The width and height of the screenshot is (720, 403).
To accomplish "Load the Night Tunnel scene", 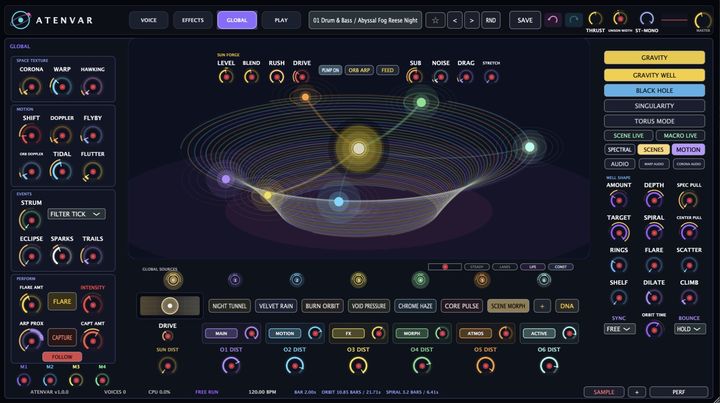I will 229,306.
